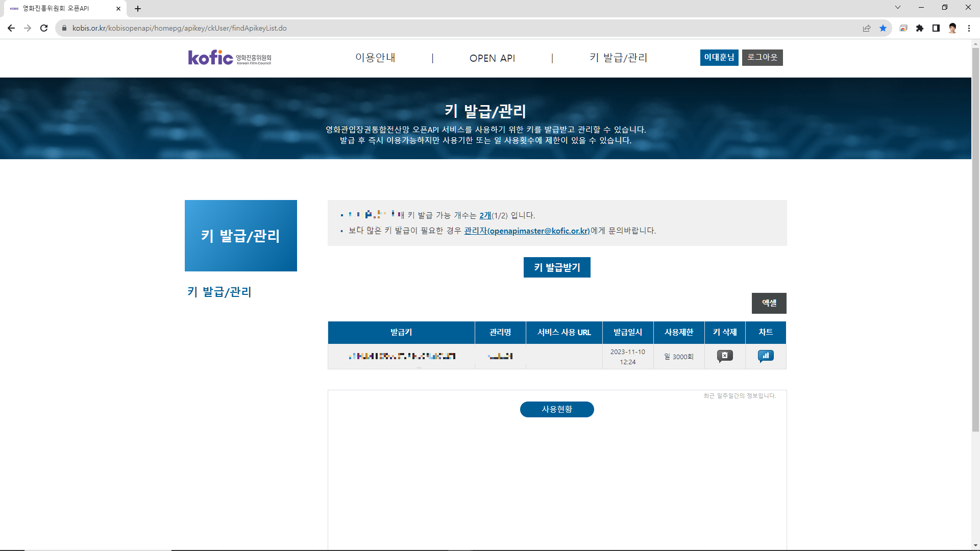This screenshot has width=980, height=551.
Task: Open new browser tab with plus
Action: (138, 9)
